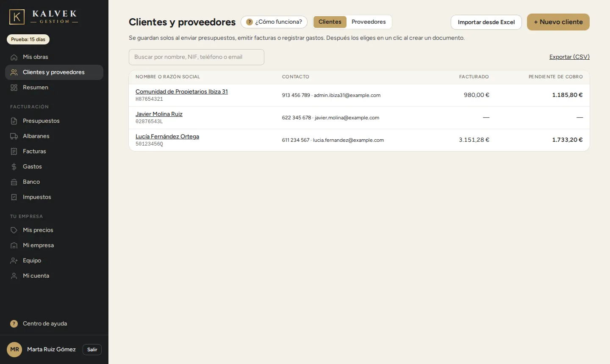Switch to the Proveedores tab

click(x=369, y=22)
